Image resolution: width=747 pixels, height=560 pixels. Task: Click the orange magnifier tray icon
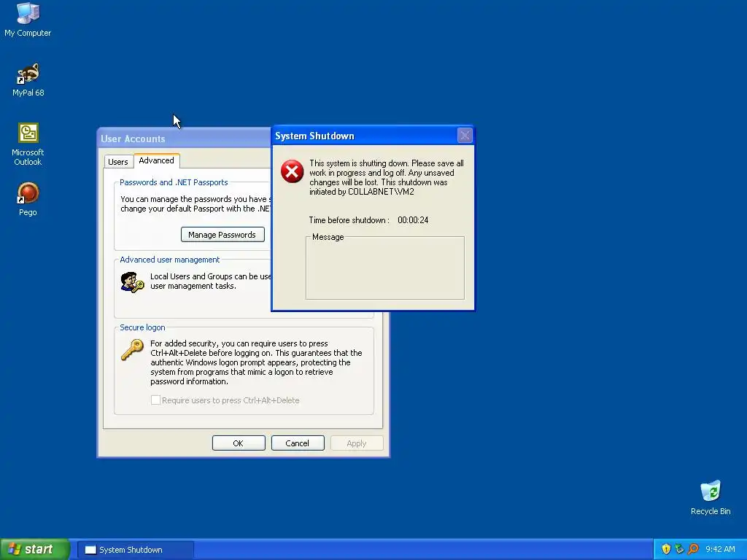coord(693,549)
